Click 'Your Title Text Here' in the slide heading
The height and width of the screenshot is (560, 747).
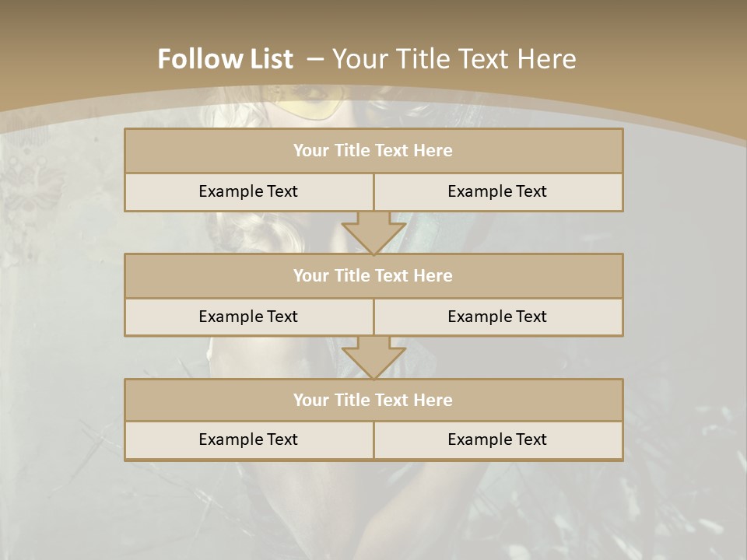pyautogui.click(x=454, y=58)
